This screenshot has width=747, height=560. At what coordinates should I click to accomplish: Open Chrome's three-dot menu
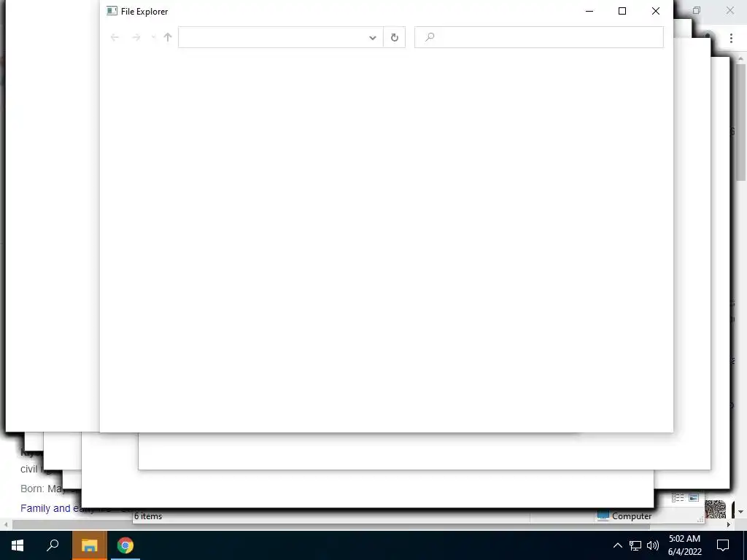click(731, 38)
